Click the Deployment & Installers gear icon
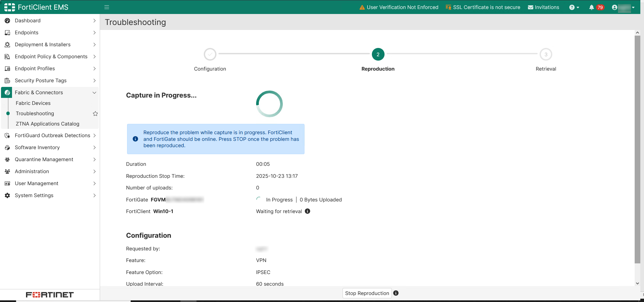The image size is (644, 302). tap(7, 45)
